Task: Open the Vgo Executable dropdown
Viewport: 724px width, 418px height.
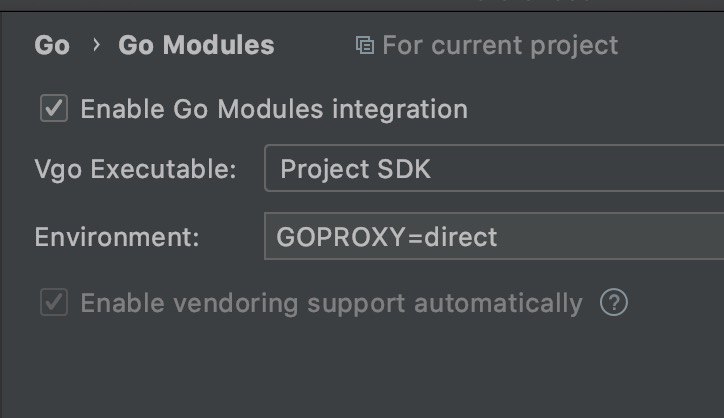Action: coord(494,168)
